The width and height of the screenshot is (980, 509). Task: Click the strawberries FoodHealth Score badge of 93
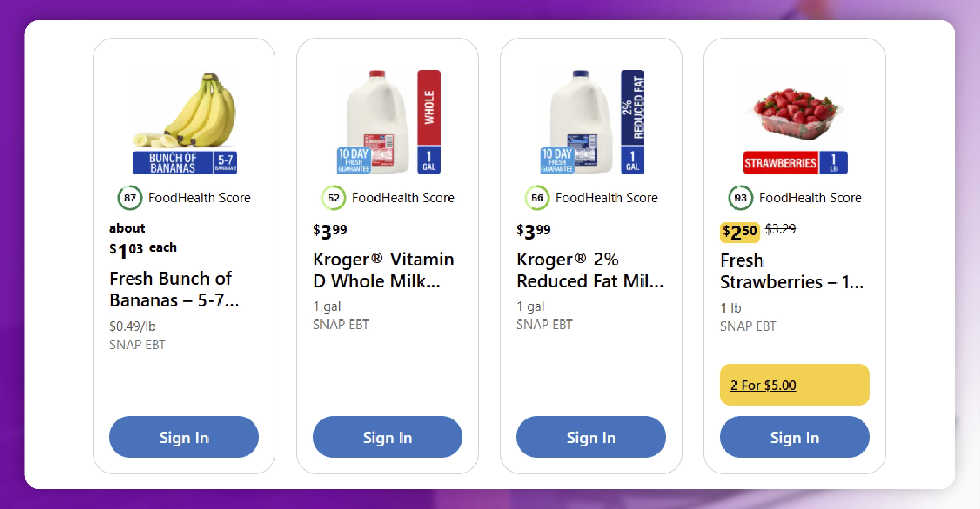741,197
